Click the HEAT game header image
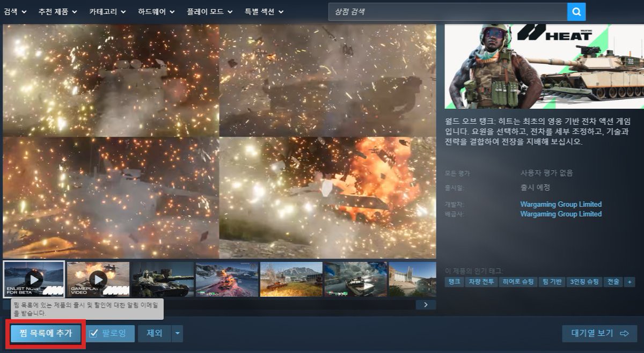Screen dimensions: 644x353 point(544,67)
